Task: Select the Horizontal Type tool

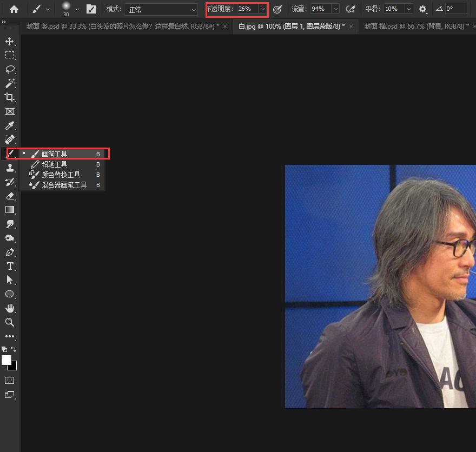Action: [10, 266]
